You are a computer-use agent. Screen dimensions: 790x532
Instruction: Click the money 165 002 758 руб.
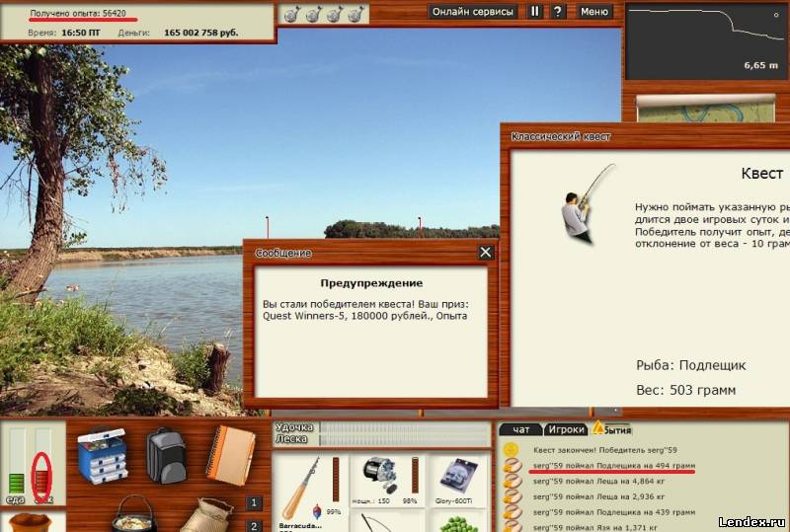(x=201, y=33)
